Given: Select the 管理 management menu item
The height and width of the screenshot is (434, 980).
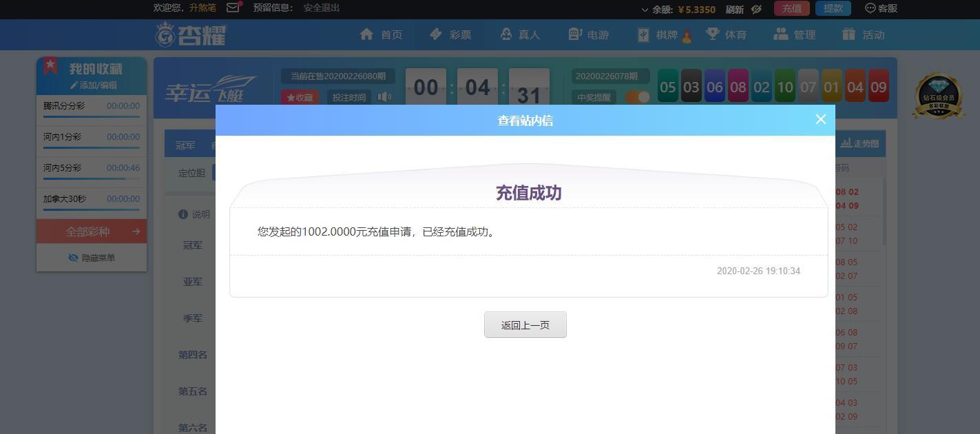Looking at the screenshot, I should [x=795, y=34].
